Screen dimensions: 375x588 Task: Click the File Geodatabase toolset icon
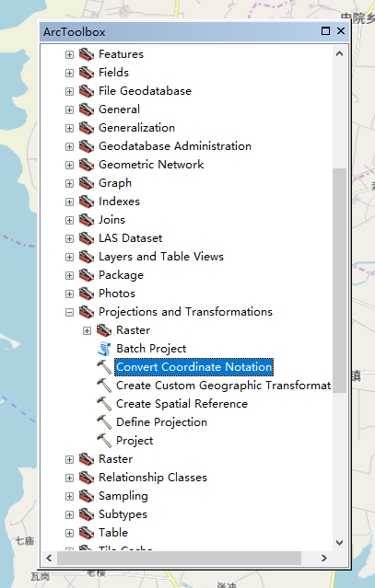pyautogui.click(x=87, y=91)
